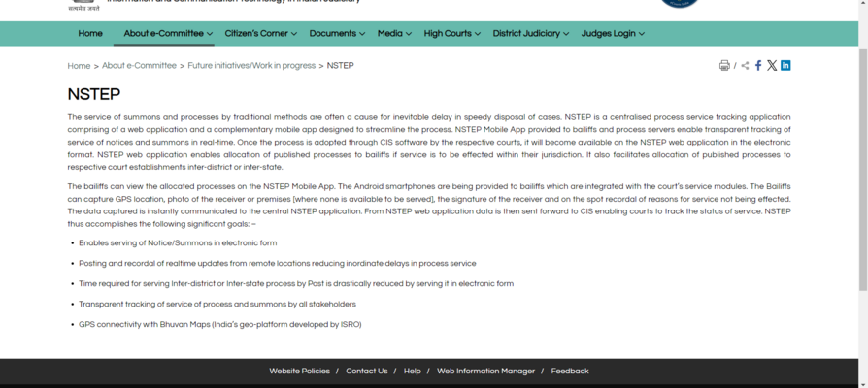Click the print page icon

[724, 66]
